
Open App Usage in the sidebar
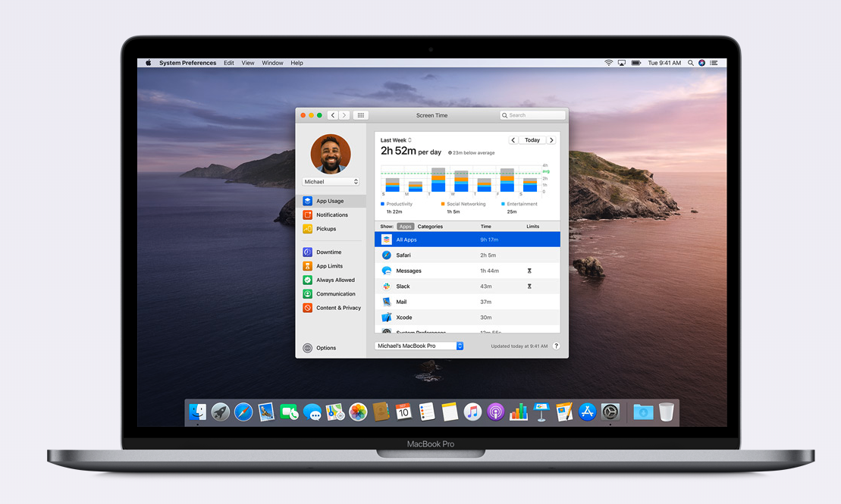point(331,201)
